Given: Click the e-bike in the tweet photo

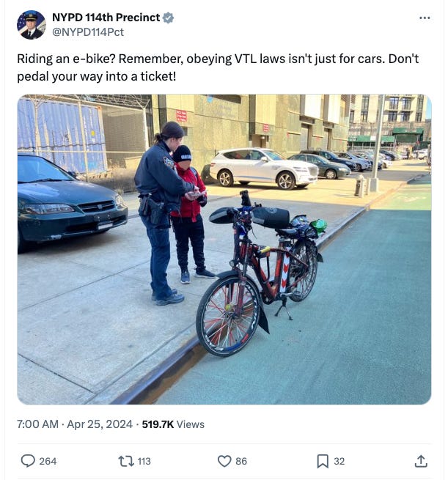Looking at the screenshot, I should [260, 273].
